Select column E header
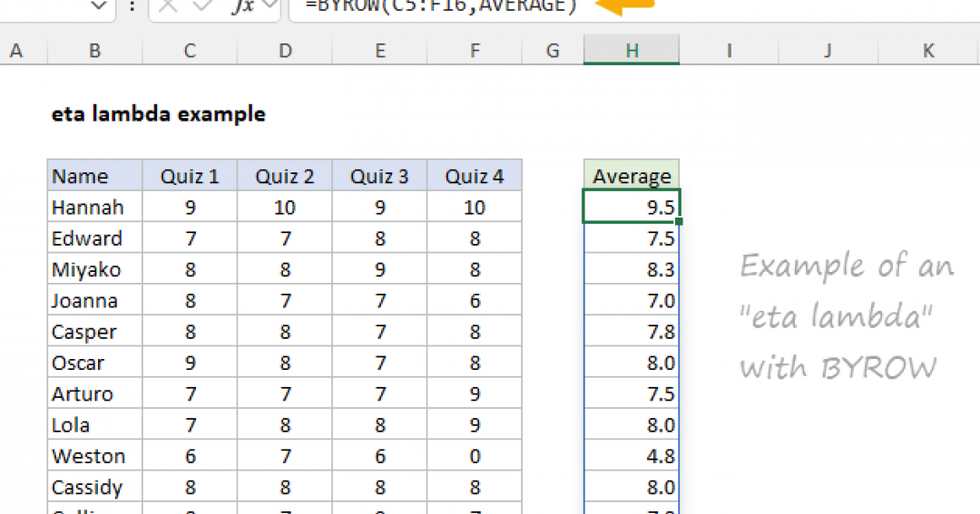The width and height of the screenshot is (980, 514). click(380, 50)
